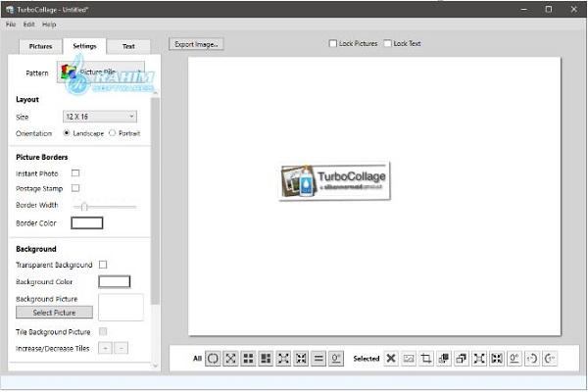The image size is (588, 392).
Task: Click the Select Picture button
Action: 54,313
